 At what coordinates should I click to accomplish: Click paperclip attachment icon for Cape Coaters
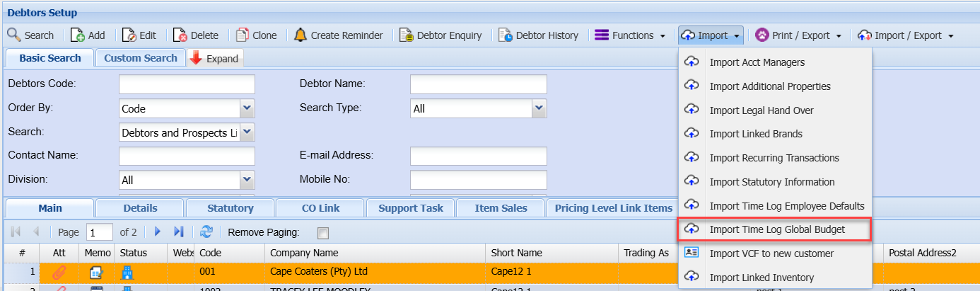59,272
